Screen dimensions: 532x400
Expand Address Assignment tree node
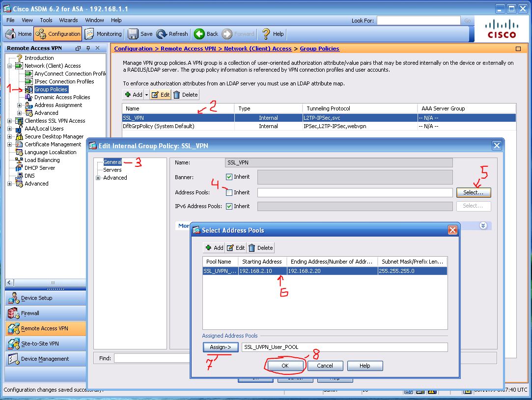tap(19, 105)
